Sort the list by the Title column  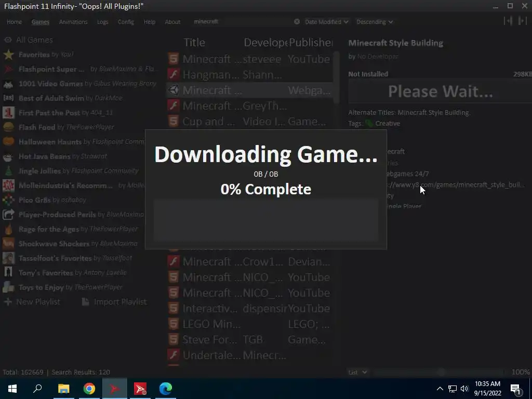[194, 43]
